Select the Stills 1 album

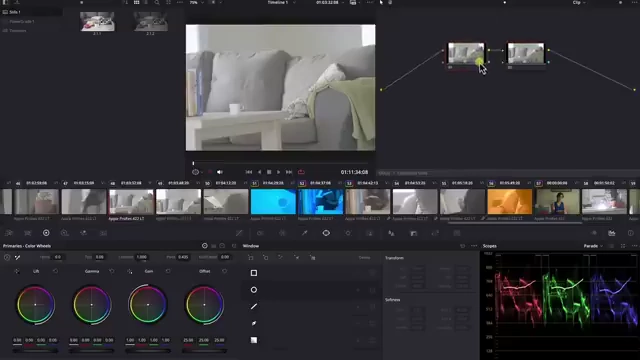pyautogui.click(x=15, y=12)
